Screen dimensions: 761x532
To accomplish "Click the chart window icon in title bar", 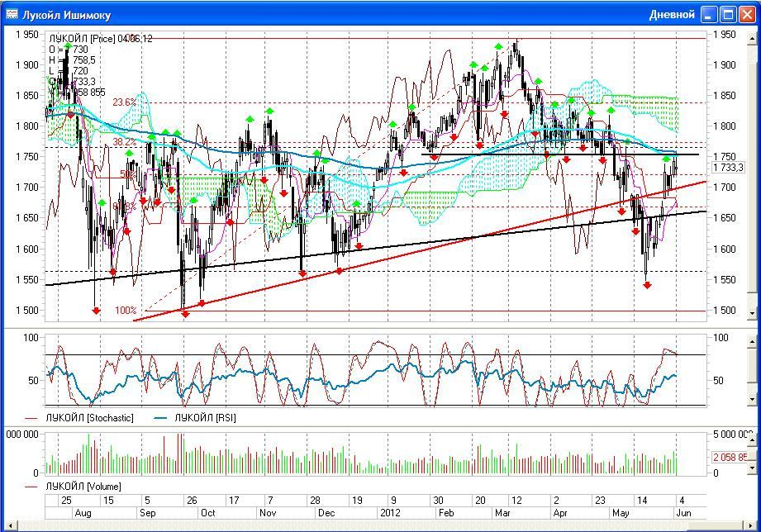I will click(12, 15).
